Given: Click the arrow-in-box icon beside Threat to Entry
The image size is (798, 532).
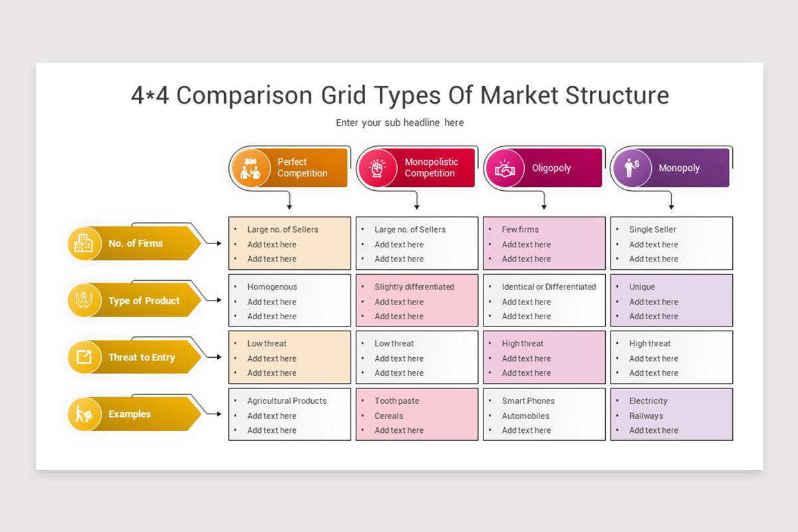Looking at the screenshot, I should pyautogui.click(x=84, y=357).
